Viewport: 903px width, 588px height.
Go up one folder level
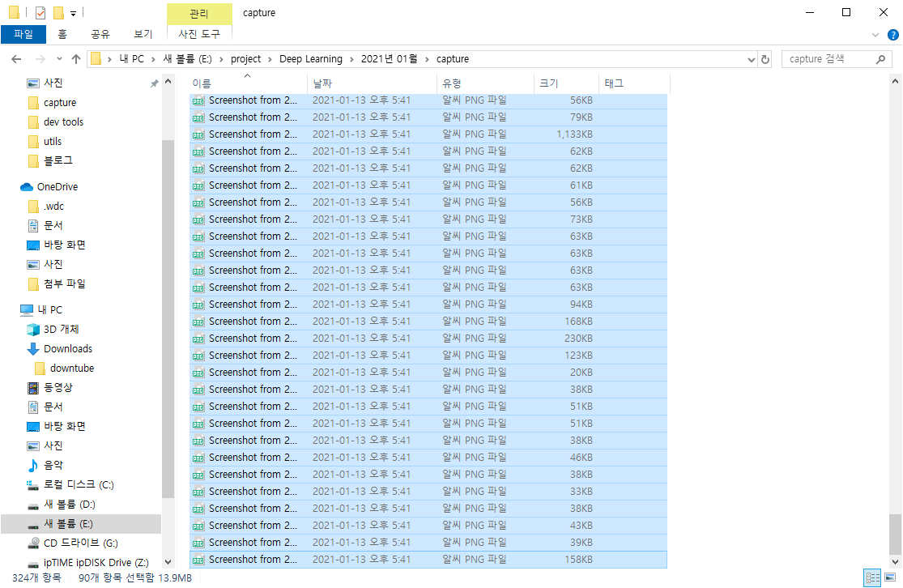tap(76, 59)
